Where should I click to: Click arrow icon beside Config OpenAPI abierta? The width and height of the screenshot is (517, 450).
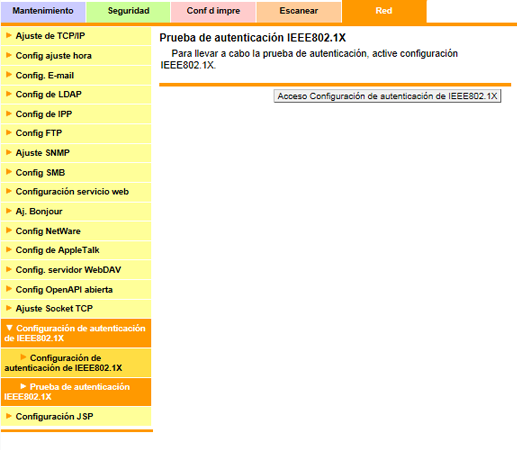tap(9, 288)
